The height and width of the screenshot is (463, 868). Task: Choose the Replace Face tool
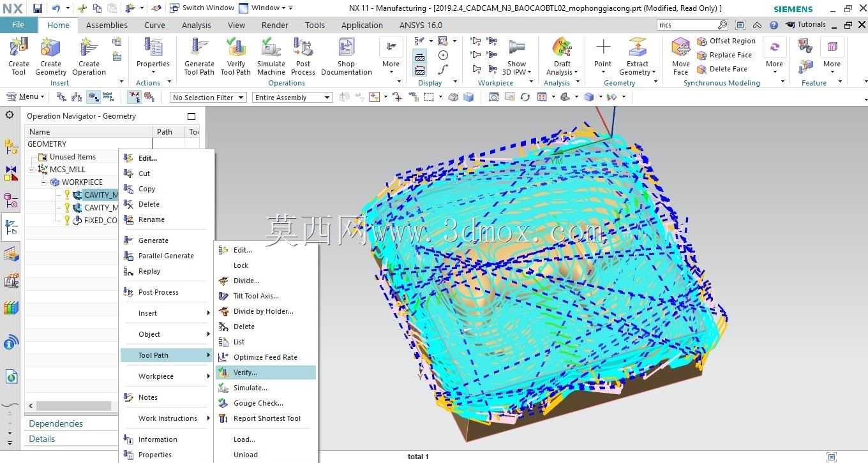pos(724,55)
